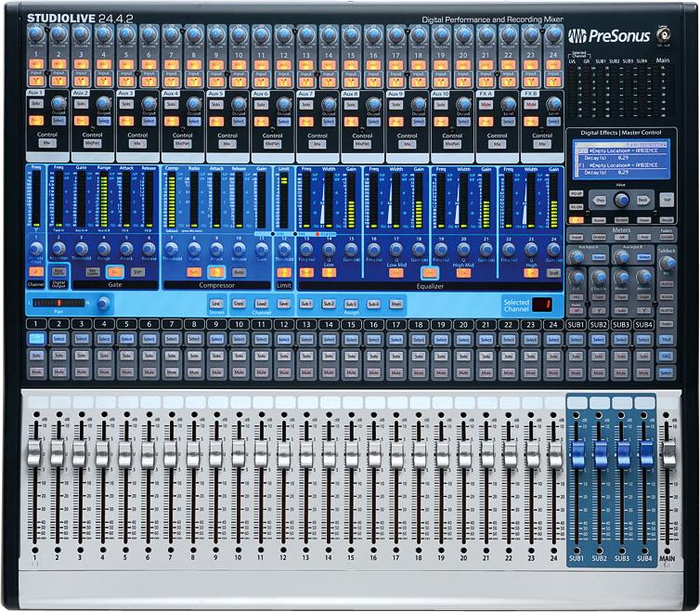700x612 pixels.
Task: Mute channel 12
Action: [284, 371]
